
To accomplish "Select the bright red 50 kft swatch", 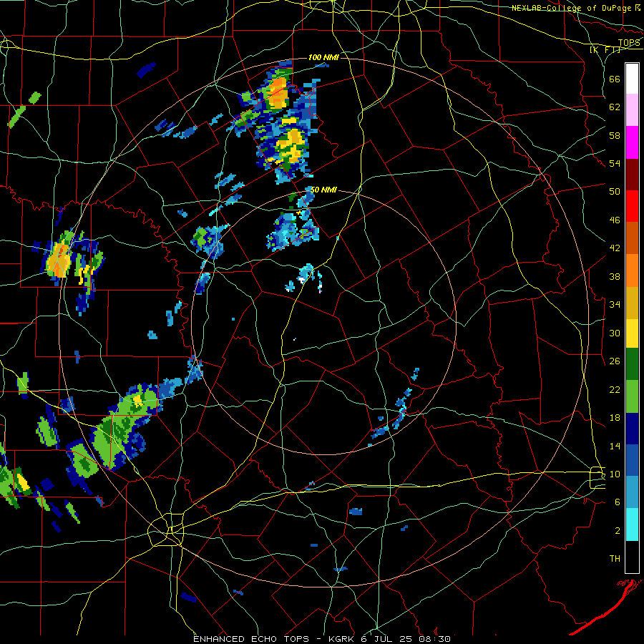I will [x=632, y=206].
